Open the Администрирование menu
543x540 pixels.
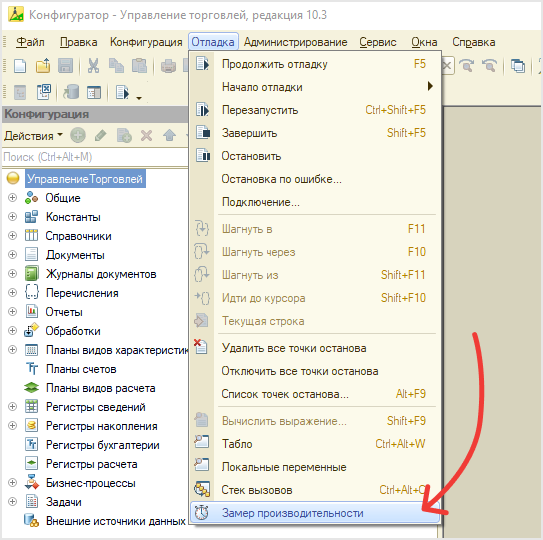(x=295, y=42)
